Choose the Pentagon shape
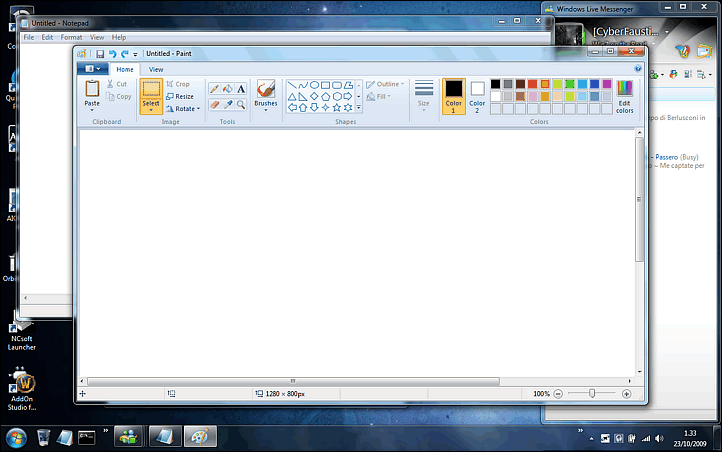This screenshot has width=722, height=452. click(326, 97)
